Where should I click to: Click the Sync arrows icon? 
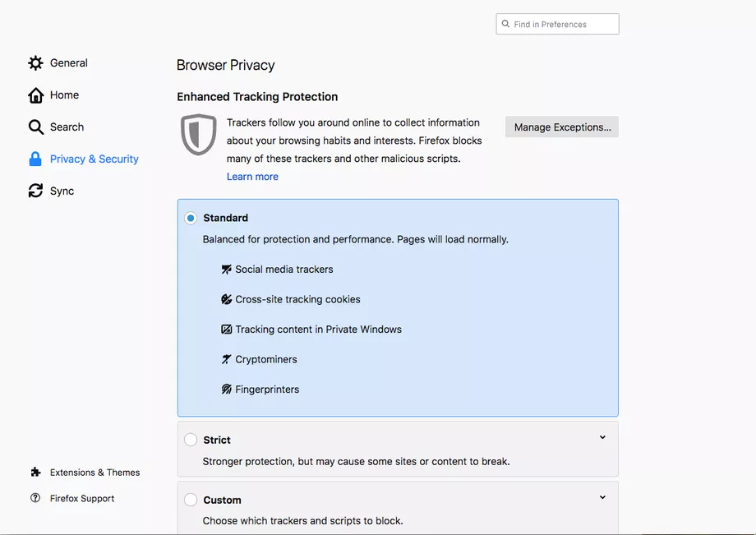point(35,191)
